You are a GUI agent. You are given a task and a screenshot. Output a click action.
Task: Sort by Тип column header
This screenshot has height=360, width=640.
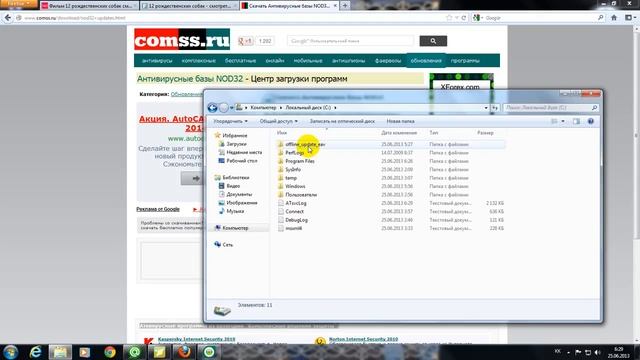pyautogui.click(x=433, y=133)
